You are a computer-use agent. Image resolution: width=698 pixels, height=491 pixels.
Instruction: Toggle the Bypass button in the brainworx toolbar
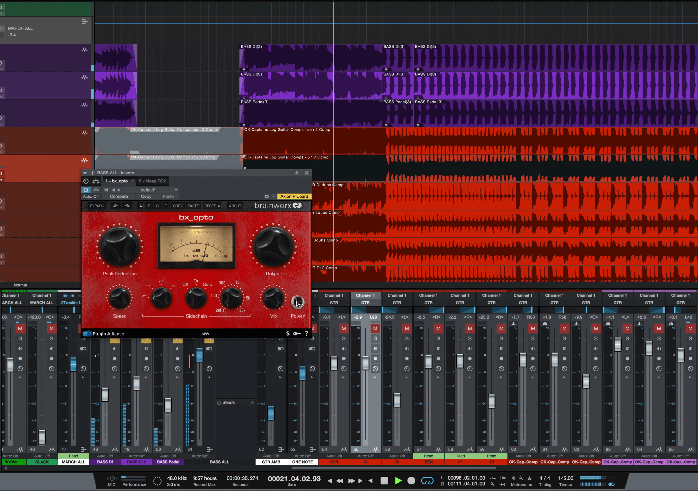click(96, 206)
